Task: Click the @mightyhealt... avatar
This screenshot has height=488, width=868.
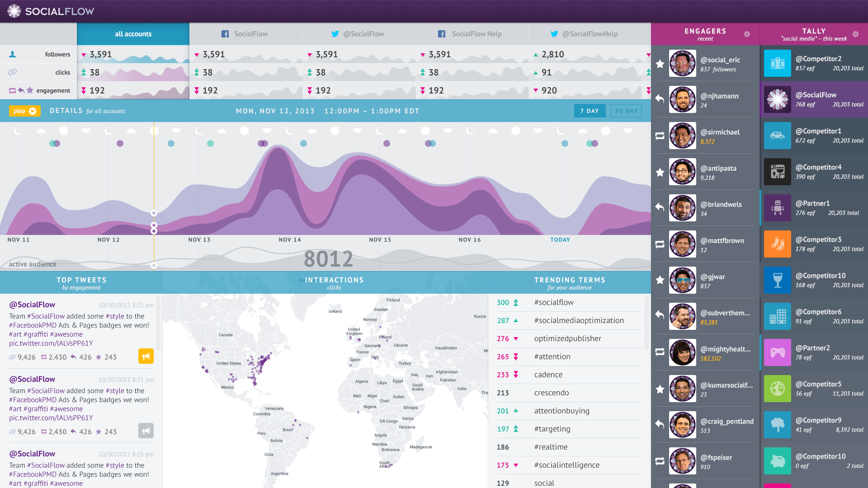Action: 682,352
